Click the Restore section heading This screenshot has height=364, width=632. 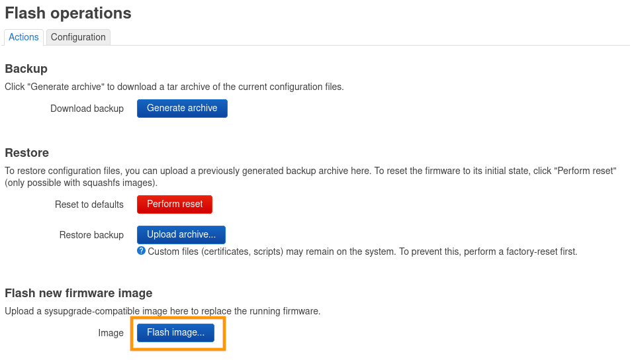click(x=26, y=153)
